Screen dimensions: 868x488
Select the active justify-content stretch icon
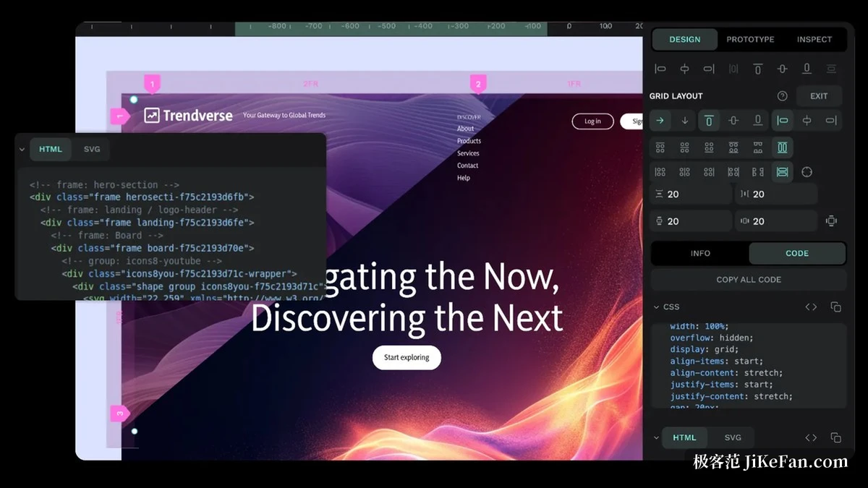pyautogui.click(x=782, y=172)
